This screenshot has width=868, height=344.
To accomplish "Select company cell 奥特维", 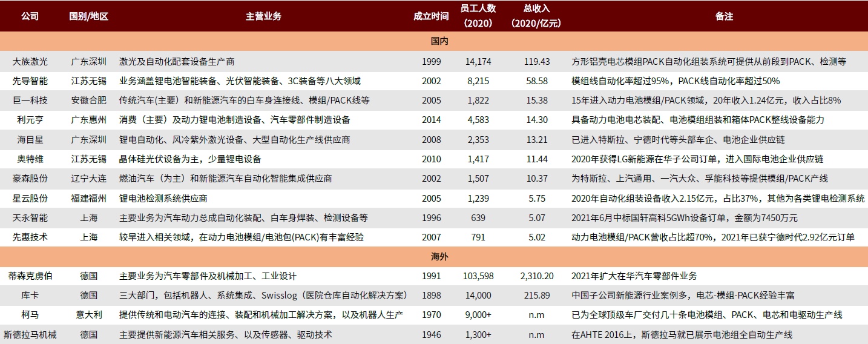I will point(30,159).
